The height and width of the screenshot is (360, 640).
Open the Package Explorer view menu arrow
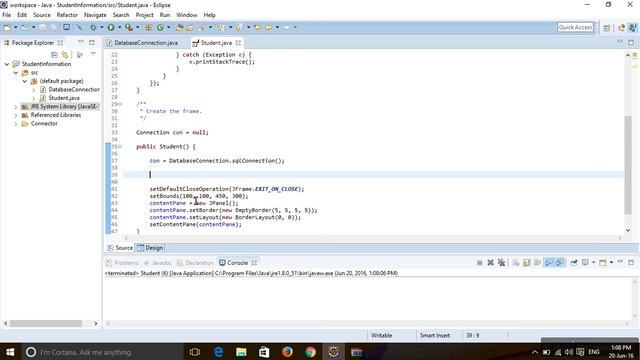(93, 54)
